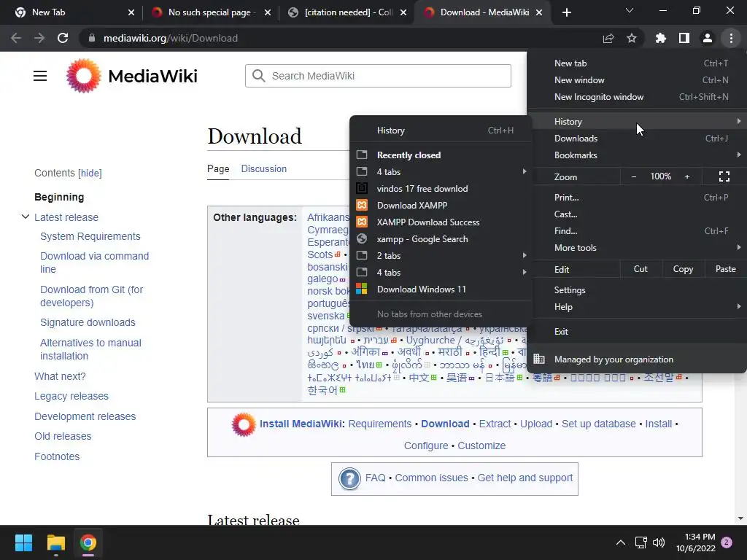This screenshot has height=560, width=747.
Task: Expand the Bookmarks submenu
Action: pyautogui.click(x=637, y=155)
